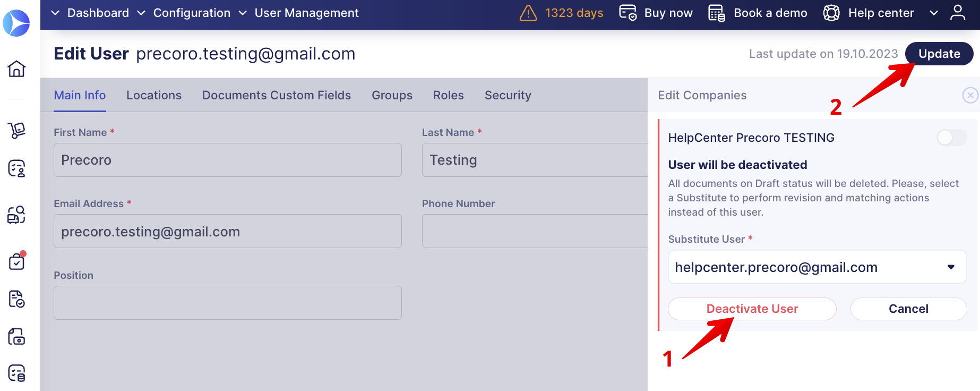Click the Book a demo calendar icon

717,13
